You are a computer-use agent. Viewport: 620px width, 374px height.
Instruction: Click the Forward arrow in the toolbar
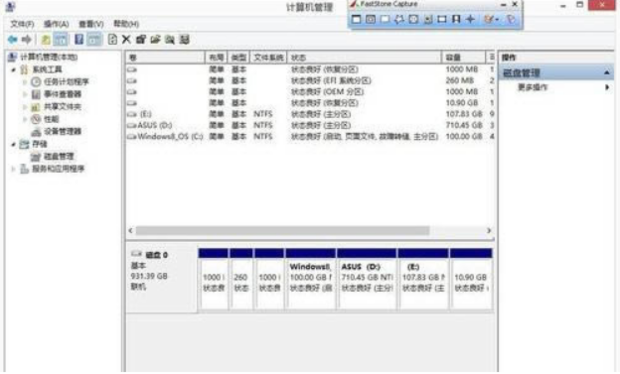pos(26,40)
